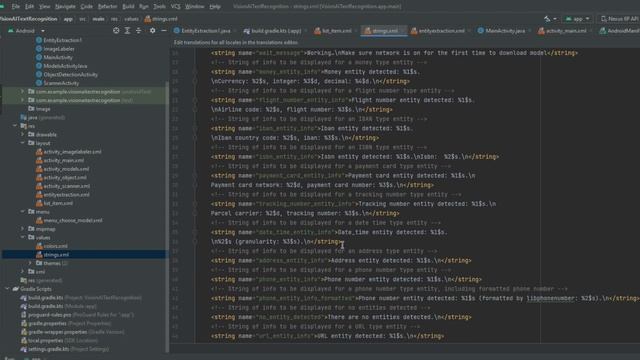Click the expand all icon in project panel
The width and height of the screenshot is (640, 360).
click(127, 31)
